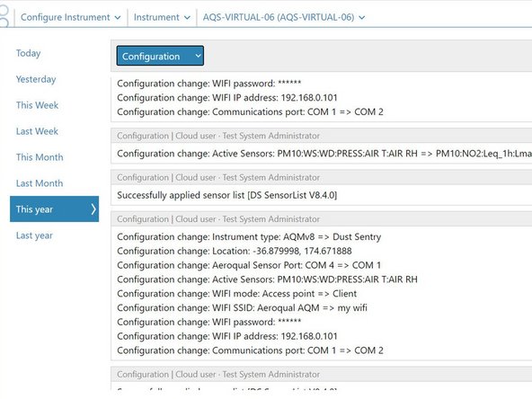Click 'Instrument type: AQMv8 => Dust Sentry' line
The height and width of the screenshot is (399, 532).
pos(249,237)
